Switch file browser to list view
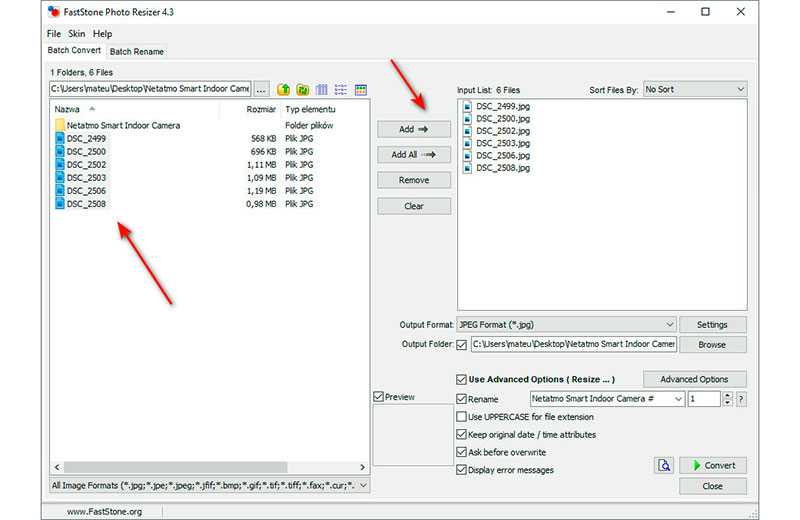 coord(341,90)
